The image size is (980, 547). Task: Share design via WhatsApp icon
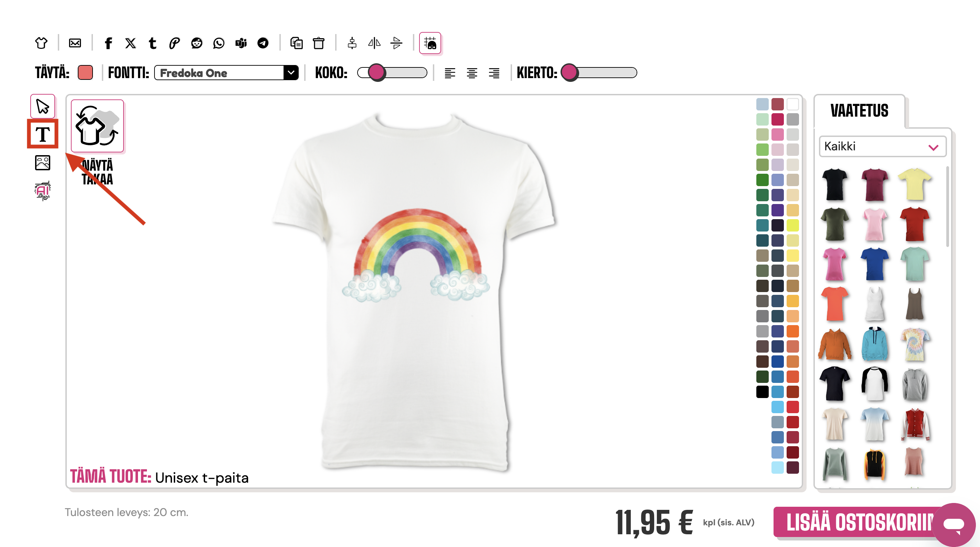(219, 43)
